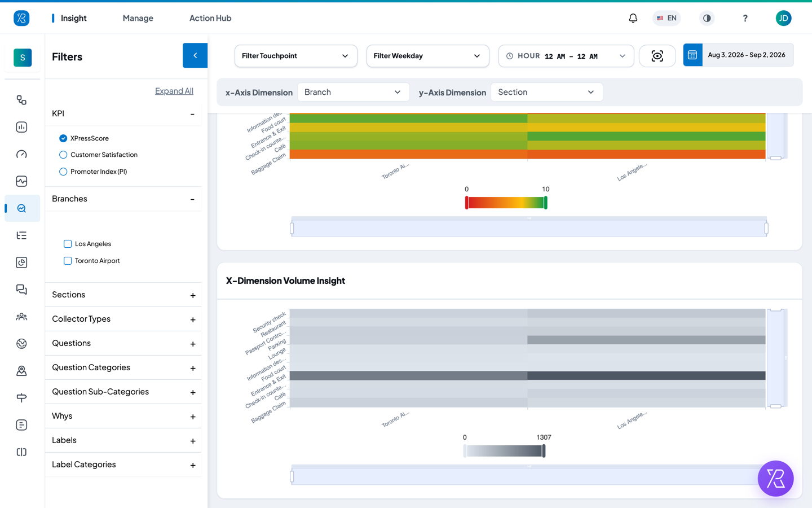Toggle the dark mode contrast icon

[x=707, y=18]
